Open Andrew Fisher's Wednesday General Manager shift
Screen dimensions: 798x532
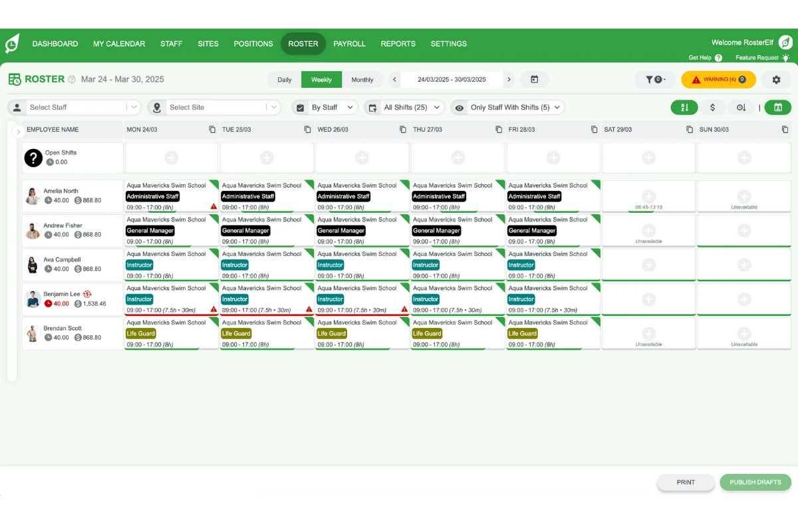(x=362, y=230)
